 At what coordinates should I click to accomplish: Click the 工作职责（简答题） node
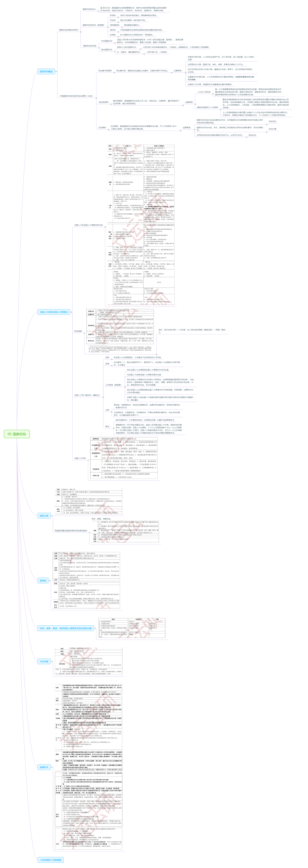pos(114,385)
